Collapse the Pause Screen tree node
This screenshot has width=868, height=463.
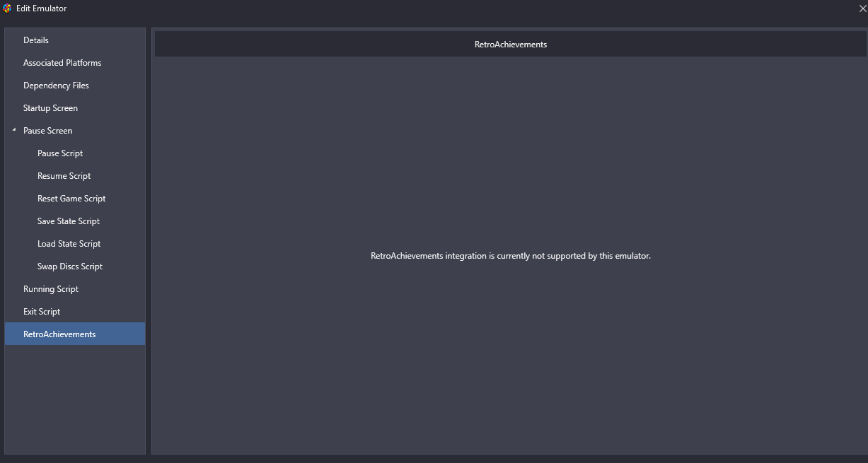pos(13,130)
